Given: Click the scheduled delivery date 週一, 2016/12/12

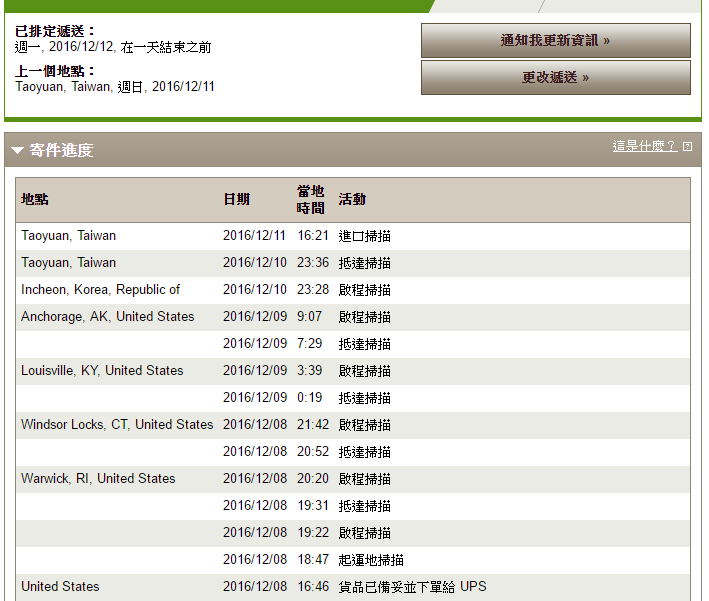Looking at the screenshot, I should point(65,47).
